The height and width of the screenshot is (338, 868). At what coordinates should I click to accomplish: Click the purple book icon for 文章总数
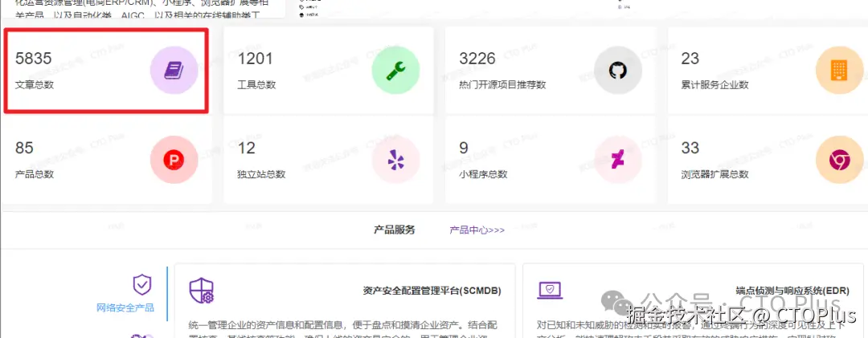174,71
